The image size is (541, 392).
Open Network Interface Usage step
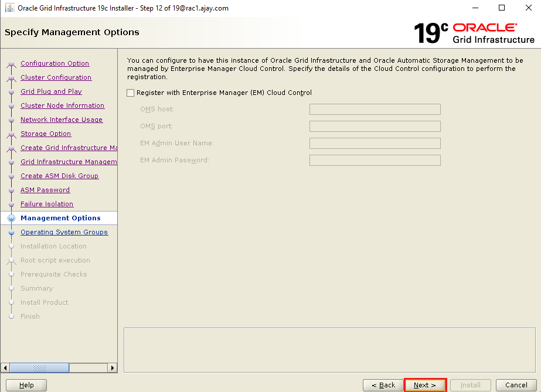tap(62, 120)
